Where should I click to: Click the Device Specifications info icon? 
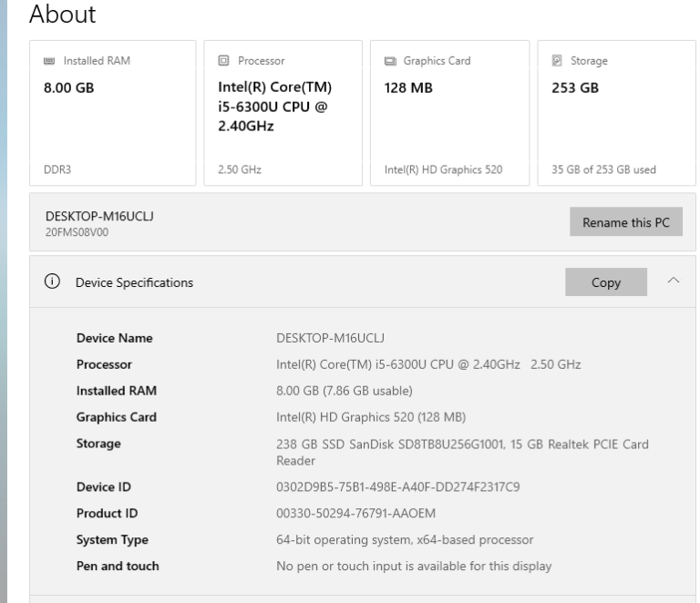pyautogui.click(x=51, y=282)
